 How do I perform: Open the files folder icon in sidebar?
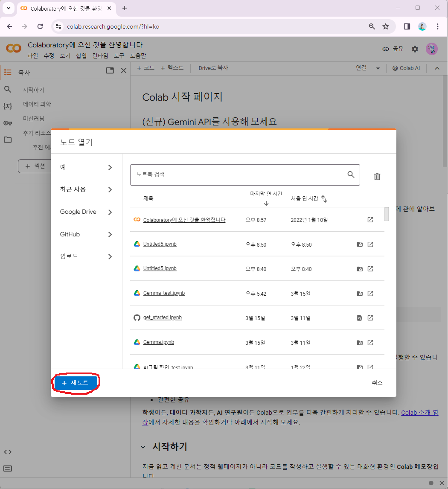8,140
